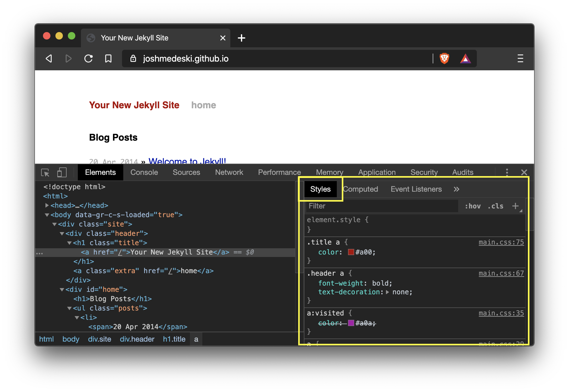Toggle the .cls classes panel
The width and height of the screenshot is (569, 392).
496,206
